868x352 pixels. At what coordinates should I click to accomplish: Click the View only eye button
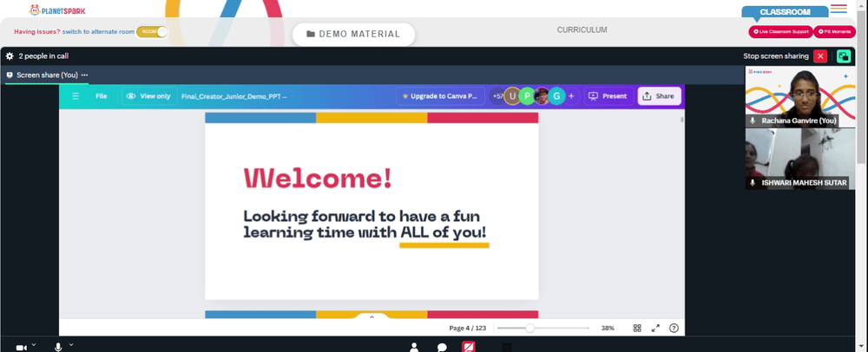[x=149, y=96]
